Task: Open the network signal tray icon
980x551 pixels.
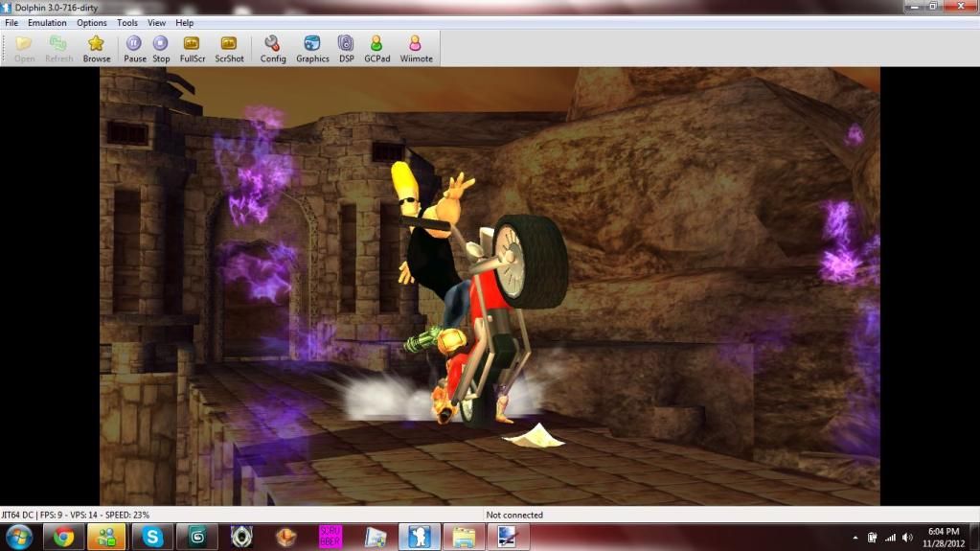Action: pos(890,538)
